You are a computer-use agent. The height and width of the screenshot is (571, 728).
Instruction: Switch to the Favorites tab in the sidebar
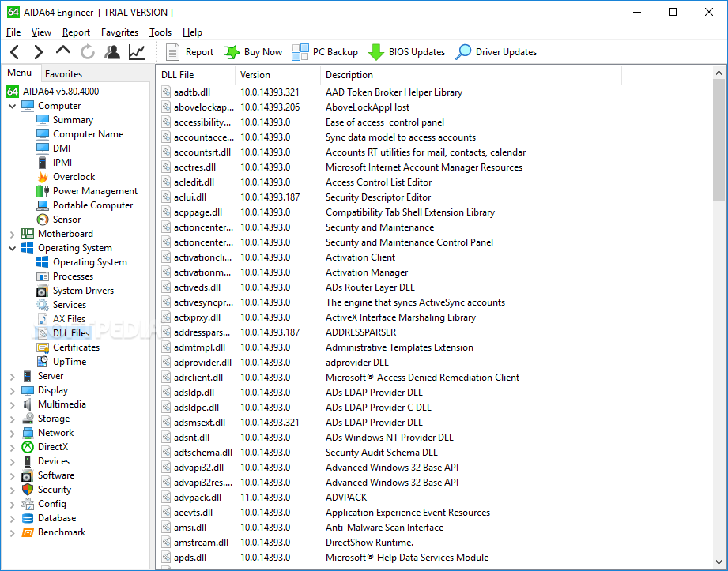click(63, 73)
